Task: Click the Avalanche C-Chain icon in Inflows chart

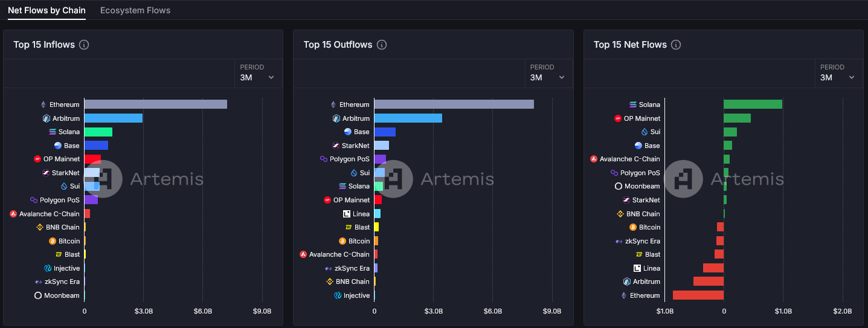Action: (13, 214)
